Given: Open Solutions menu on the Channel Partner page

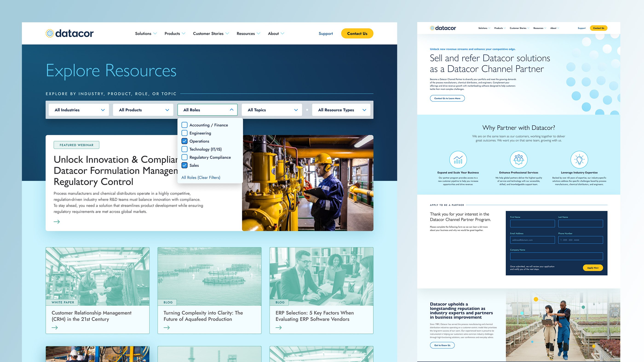Looking at the screenshot, I should 484,28.
